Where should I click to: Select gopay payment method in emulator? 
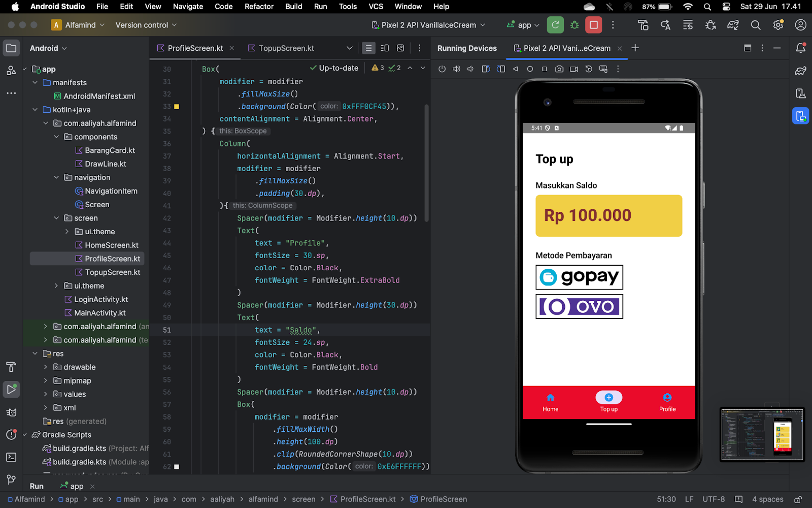coord(579,277)
